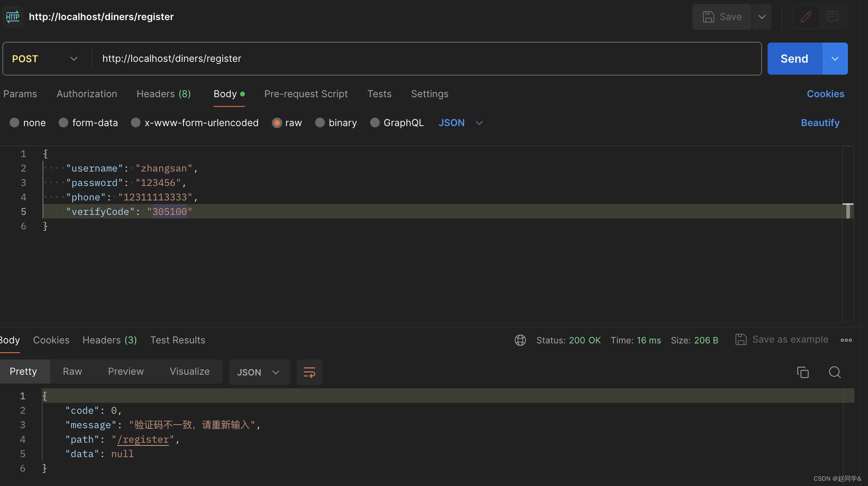Click the editor vertical scrollbar marker
Viewport: 868px width, 486px height.
pyautogui.click(x=848, y=211)
